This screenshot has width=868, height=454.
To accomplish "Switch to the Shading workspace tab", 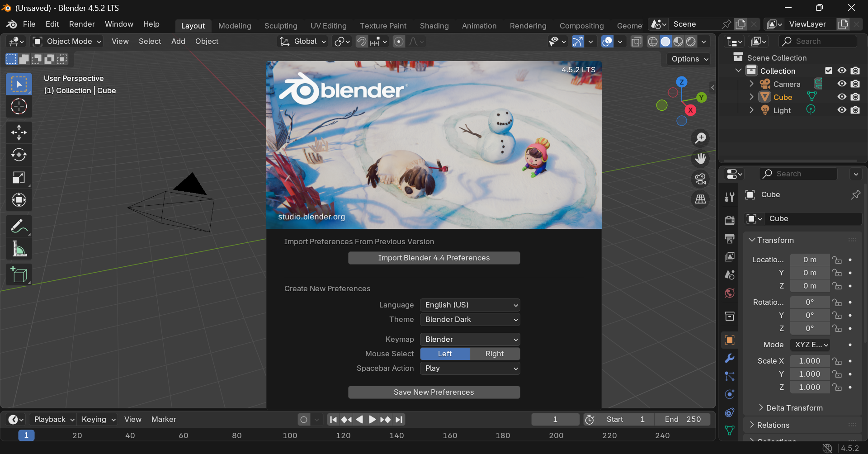I will pyautogui.click(x=434, y=26).
